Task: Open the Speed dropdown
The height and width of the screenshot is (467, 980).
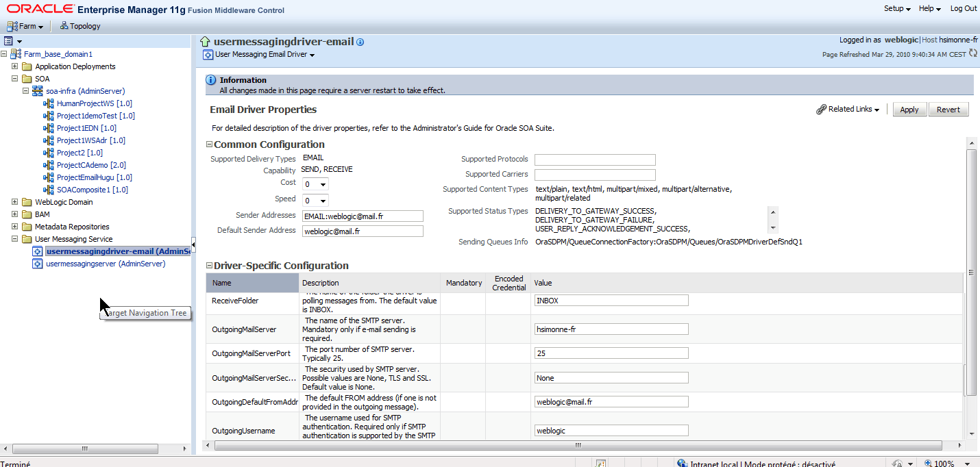Action: tap(315, 201)
